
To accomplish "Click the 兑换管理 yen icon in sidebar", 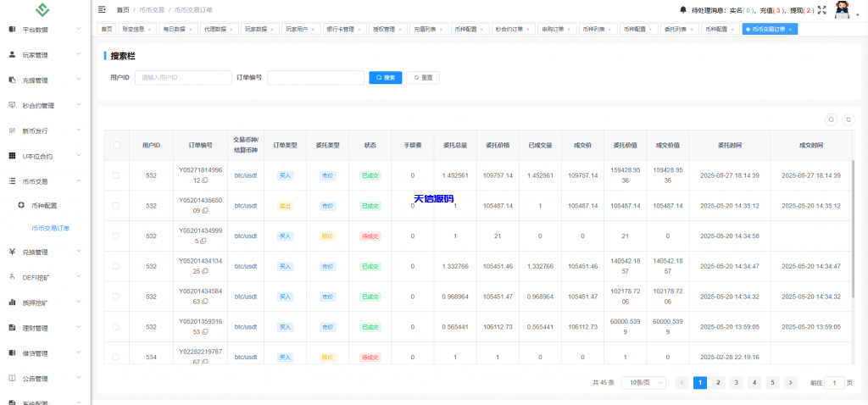I will 12,252.
